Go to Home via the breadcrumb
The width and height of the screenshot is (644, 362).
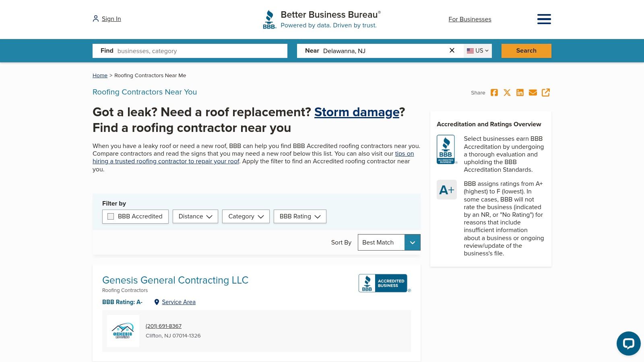(x=100, y=75)
